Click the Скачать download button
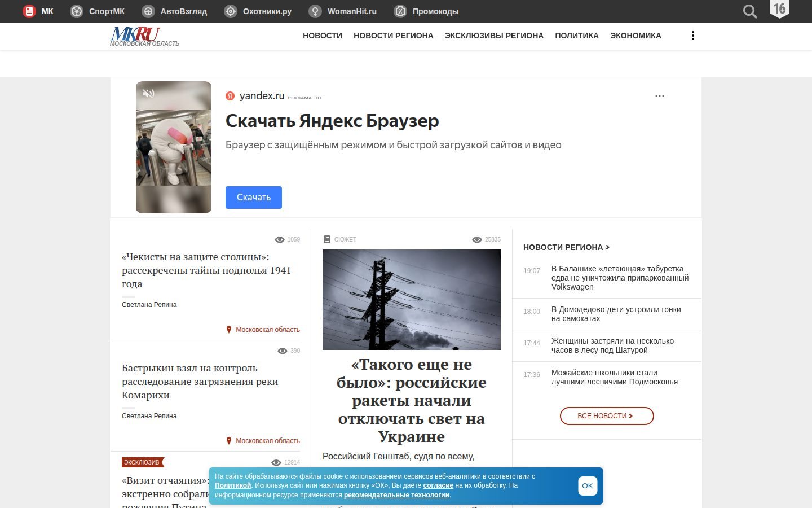Viewport: 812px width, 508px height. 254,198
